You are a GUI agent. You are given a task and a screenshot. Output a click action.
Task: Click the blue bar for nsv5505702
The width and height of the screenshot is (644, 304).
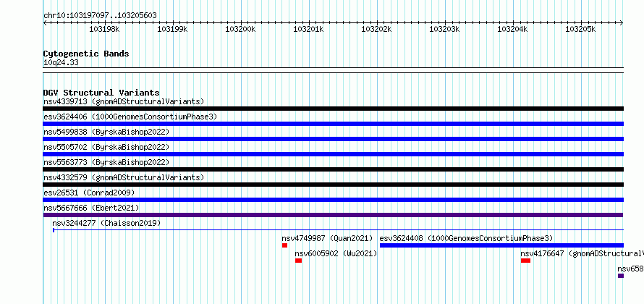click(x=334, y=154)
